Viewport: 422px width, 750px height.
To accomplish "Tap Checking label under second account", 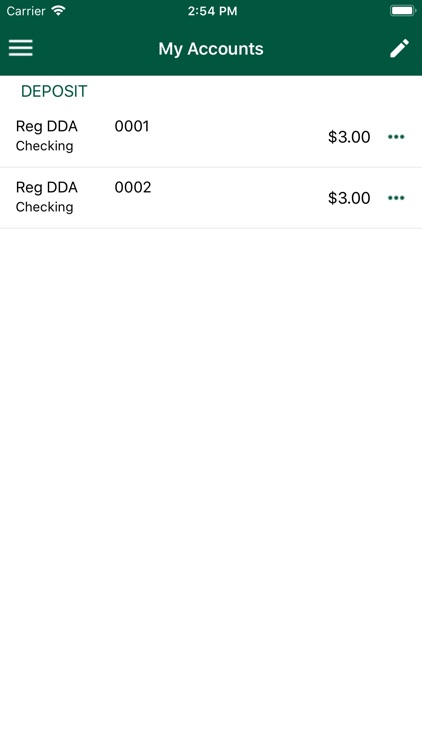I will pos(44,207).
